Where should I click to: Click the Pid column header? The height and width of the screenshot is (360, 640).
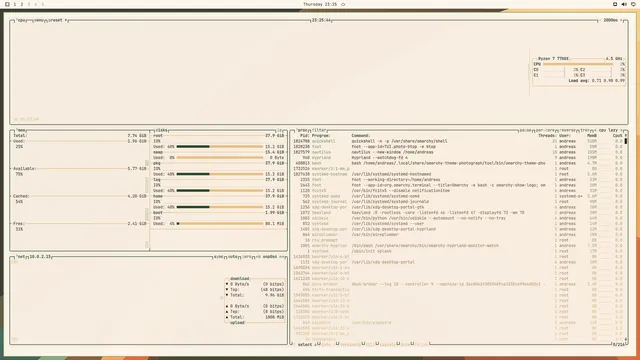coord(304,136)
